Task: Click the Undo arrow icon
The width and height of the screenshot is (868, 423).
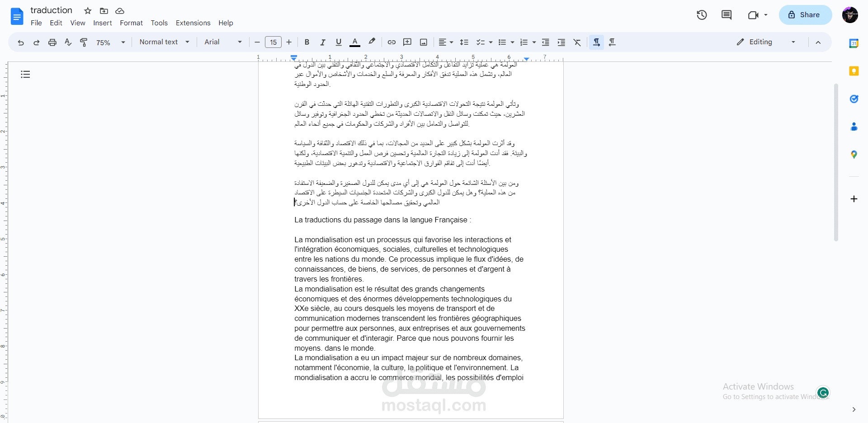Action: [x=21, y=42]
